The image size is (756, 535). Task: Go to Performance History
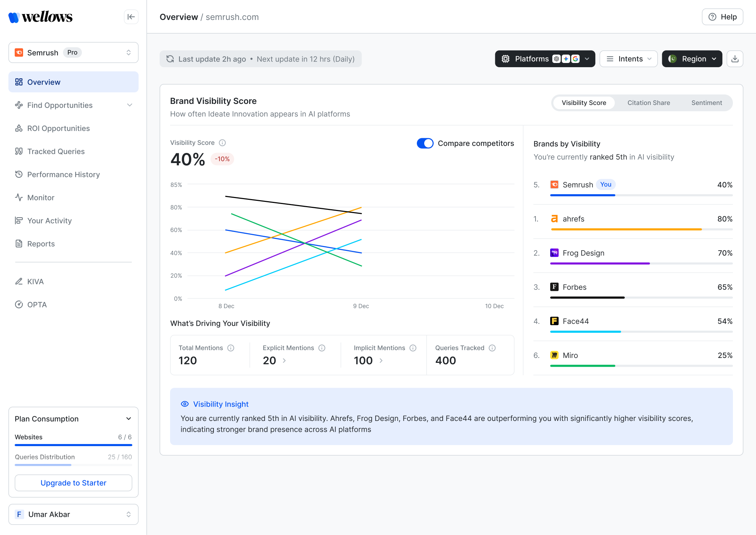tap(73, 174)
